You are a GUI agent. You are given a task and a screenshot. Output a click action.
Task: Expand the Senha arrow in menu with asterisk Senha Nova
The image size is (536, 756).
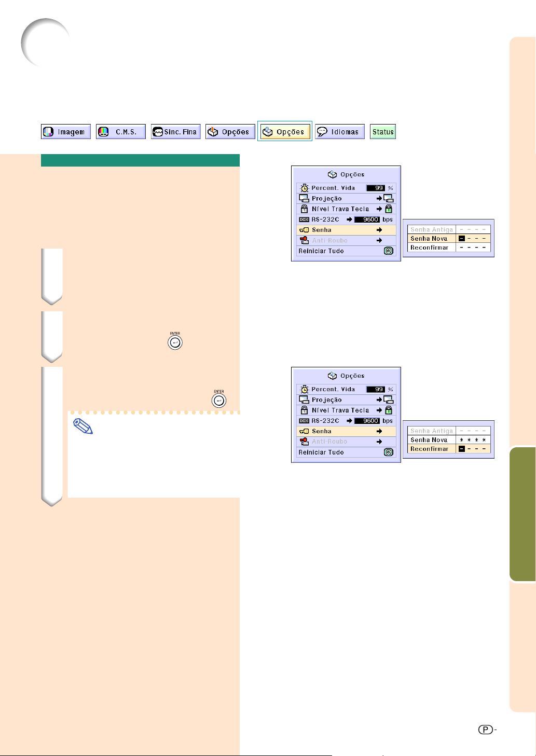click(x=379, y=431)
